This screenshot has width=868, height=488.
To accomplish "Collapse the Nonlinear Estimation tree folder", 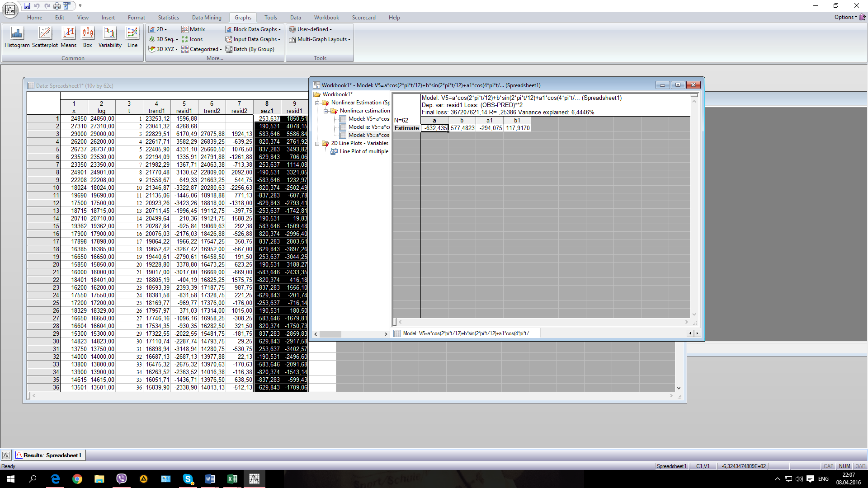I will coord(317,103).
